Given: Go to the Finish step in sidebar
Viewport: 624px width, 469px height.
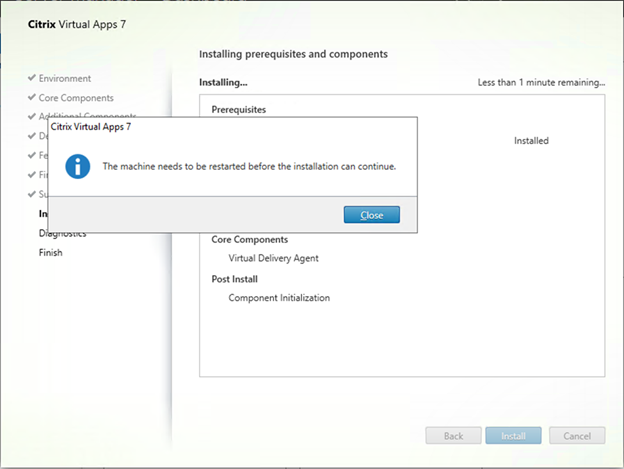Looking at the screenshot, I should [51, 253].
